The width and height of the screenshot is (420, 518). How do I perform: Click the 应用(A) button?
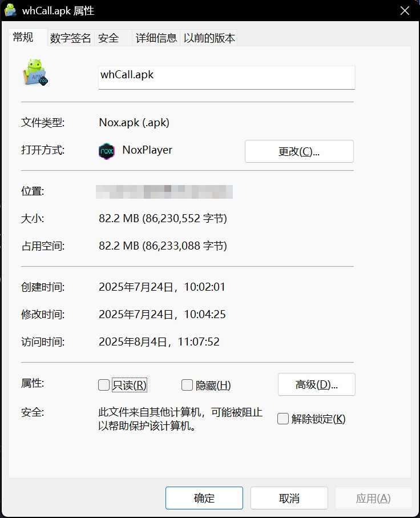(373, 498)
